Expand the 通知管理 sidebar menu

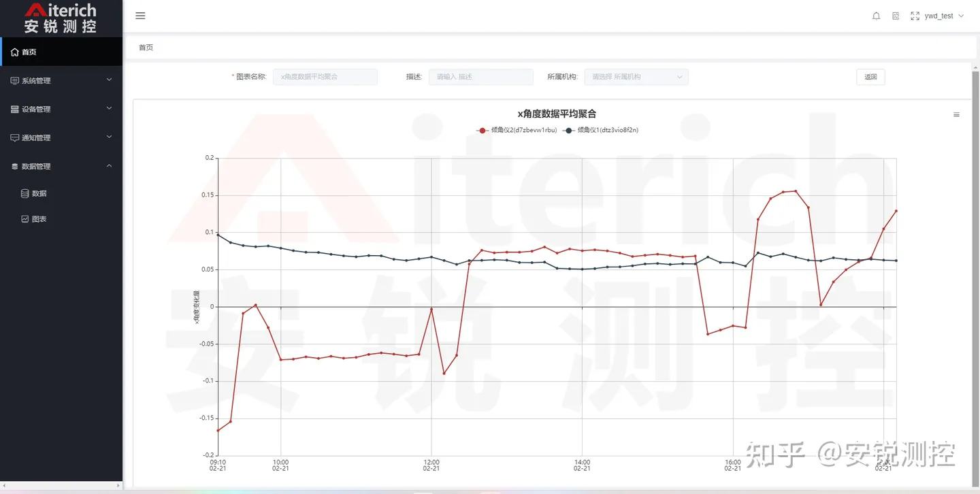tap(61, 137)
